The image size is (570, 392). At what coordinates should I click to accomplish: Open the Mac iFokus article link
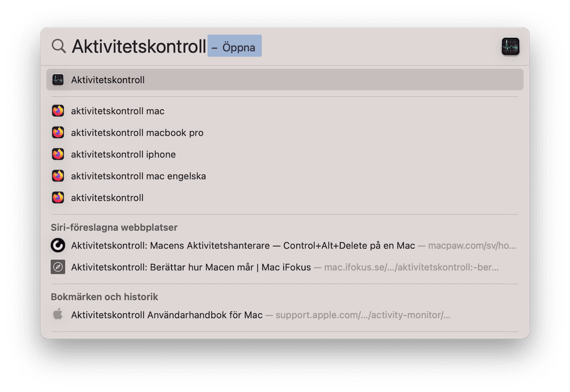coord(191,267)
